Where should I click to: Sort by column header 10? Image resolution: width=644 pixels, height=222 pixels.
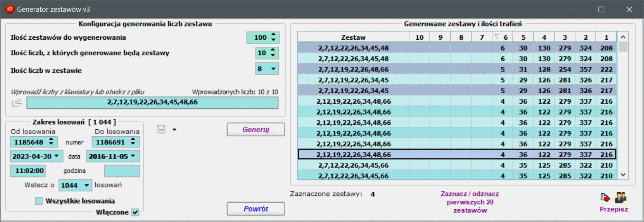(x=419, y=37)
